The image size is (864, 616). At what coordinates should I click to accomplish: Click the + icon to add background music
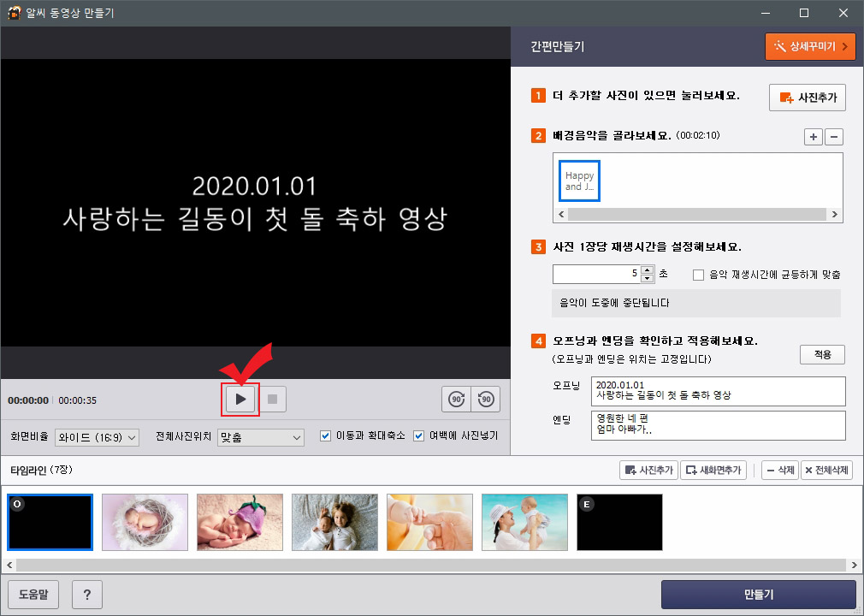click(x=813, y=137)
